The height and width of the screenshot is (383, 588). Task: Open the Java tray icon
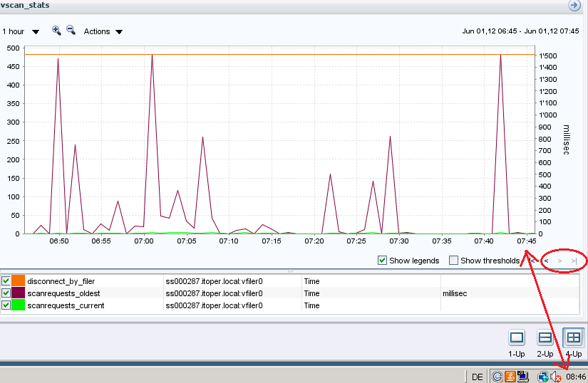(x=510, y=377)
